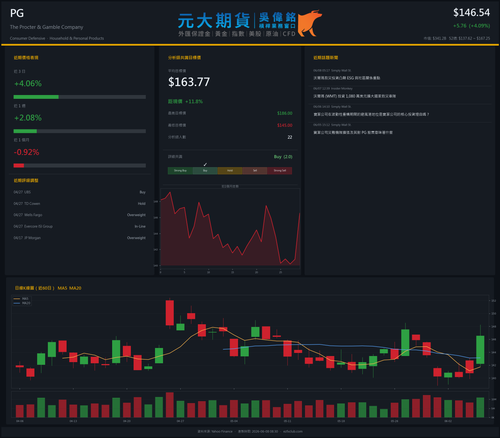Screen dimensions: 500x438
Task: Click the Hold rating for TD Cowen
Action: [x=142, y=204]
